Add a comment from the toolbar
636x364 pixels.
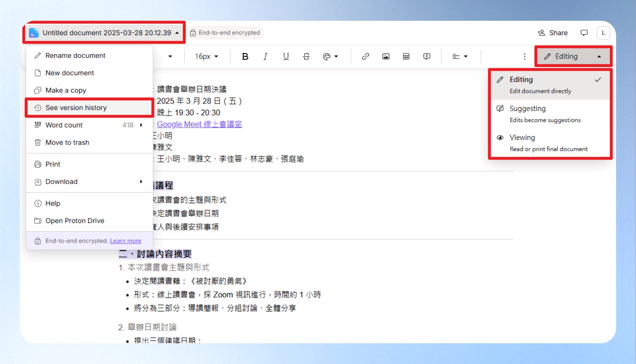pyautogui.click(x=427, y=57)
